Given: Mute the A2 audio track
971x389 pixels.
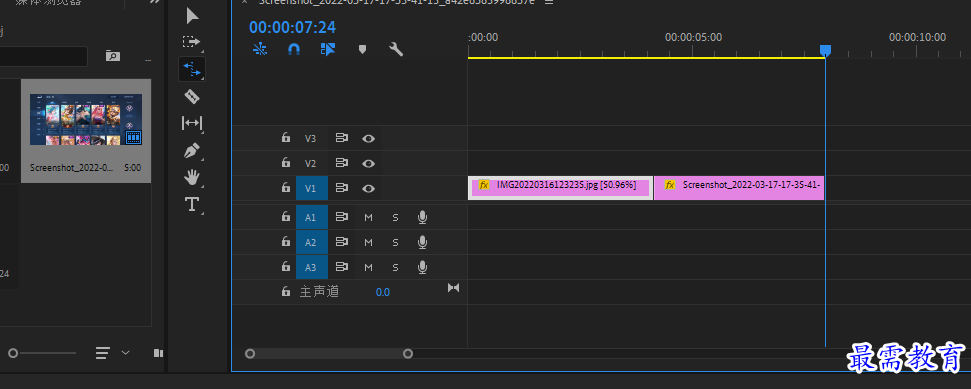Looking at the screenshot, I should click(x=368, y=242).
